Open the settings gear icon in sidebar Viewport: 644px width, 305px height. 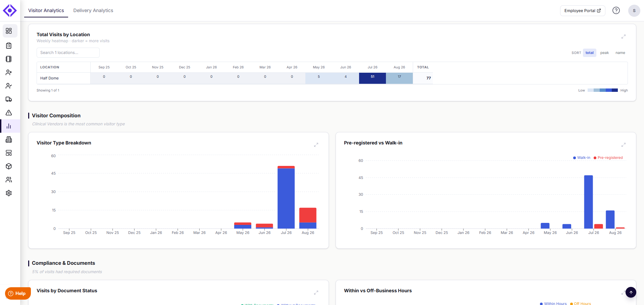[9, 193]
